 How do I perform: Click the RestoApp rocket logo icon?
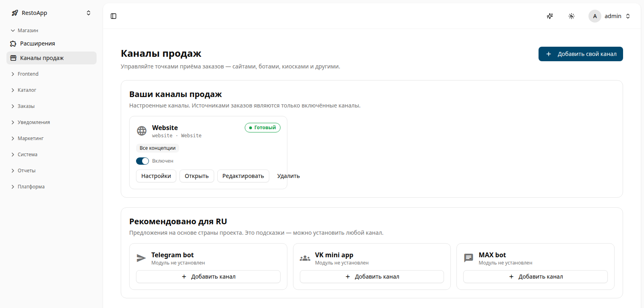15,13
